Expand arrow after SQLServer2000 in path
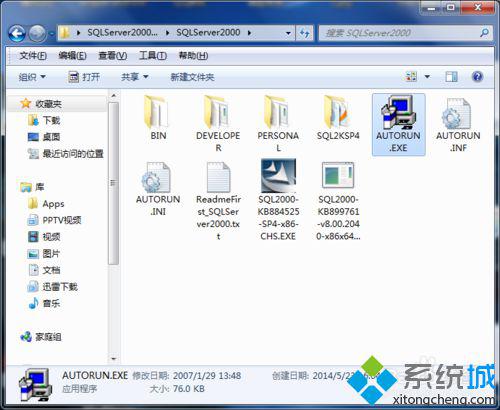Screen dimensions: 500x410 click(x=249, y=33)
